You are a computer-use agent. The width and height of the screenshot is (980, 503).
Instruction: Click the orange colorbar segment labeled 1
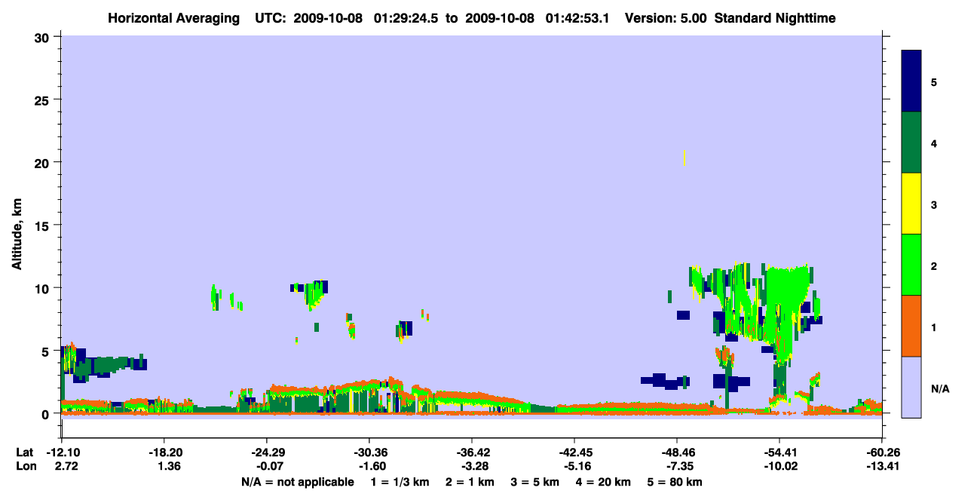(x=911, y=326)
